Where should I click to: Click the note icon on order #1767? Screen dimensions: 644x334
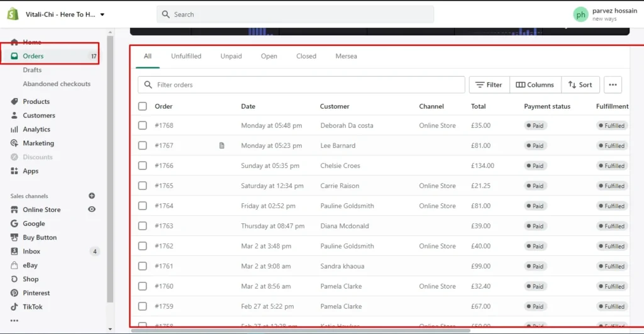(221, 145)
